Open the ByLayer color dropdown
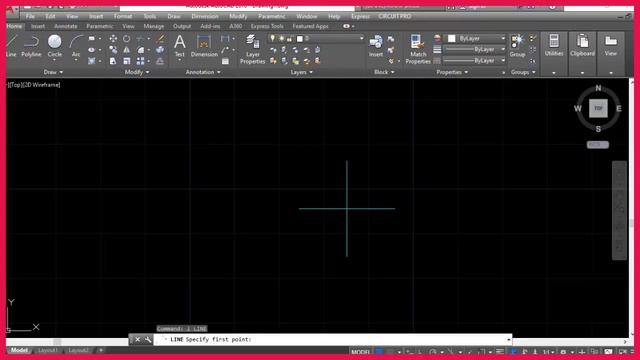640x360 pixels. coord(503,38)
